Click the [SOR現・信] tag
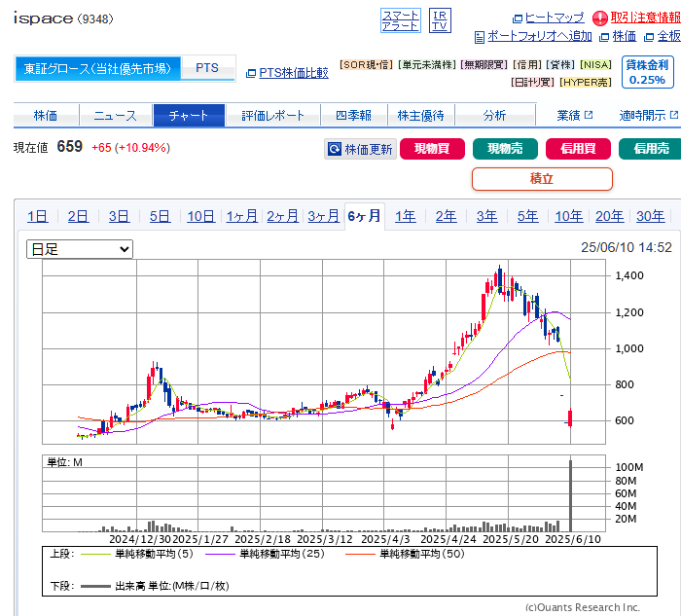681x616 pixels. [x=367, y=65]
